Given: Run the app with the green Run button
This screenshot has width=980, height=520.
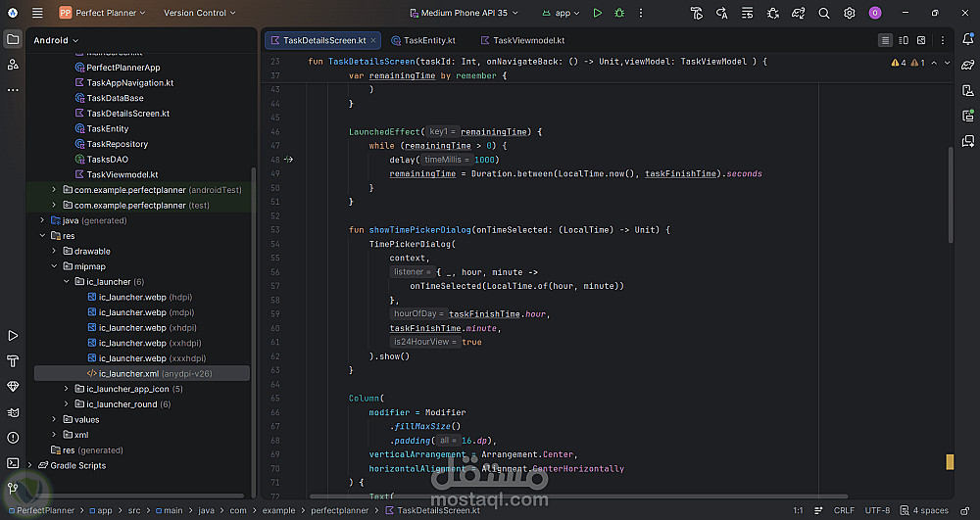Looking at the screenshot, I should (x=597, y=13).
